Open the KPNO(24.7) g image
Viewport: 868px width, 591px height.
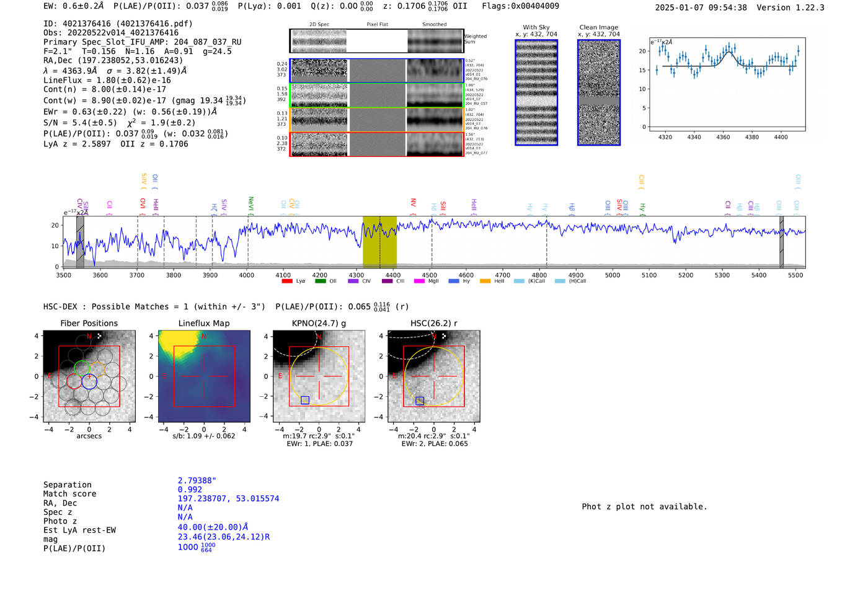[x=319, y=376]
